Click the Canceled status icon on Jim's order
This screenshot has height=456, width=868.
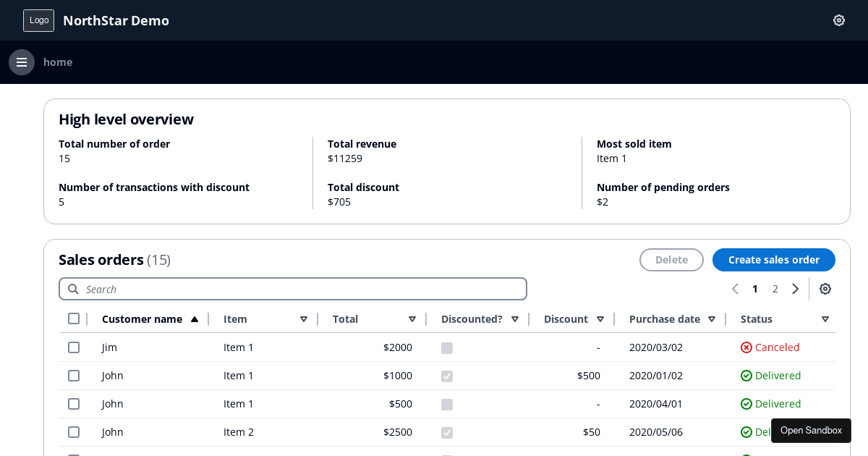coord(746,347)
